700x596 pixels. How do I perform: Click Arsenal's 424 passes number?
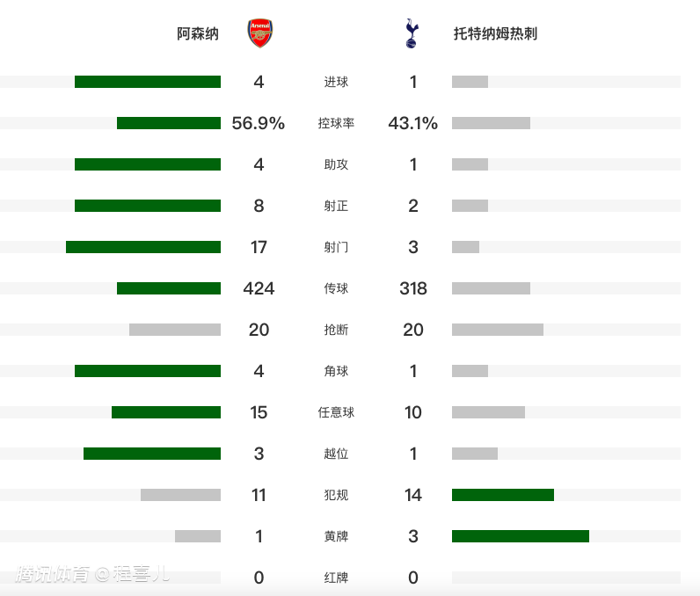pyautogui.click(x=259, y=288)
